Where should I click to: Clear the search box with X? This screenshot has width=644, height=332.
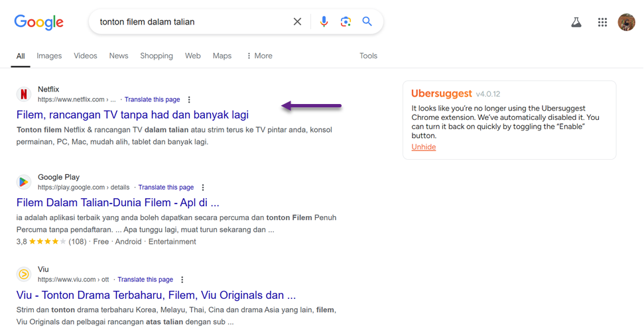(297, 22)
